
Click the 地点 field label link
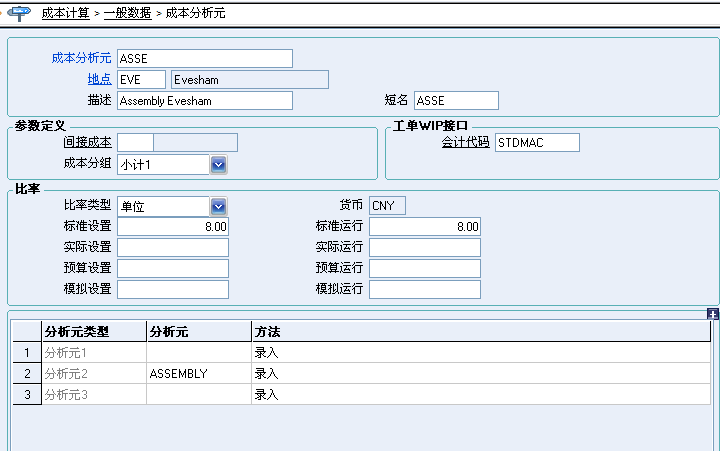tap(99, 78)
